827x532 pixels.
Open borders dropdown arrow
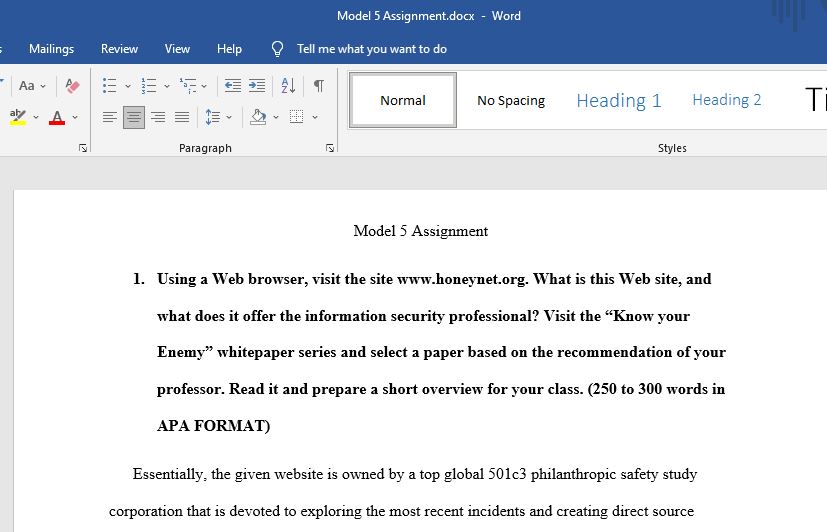pyautogui.click(x=315, y=118)
